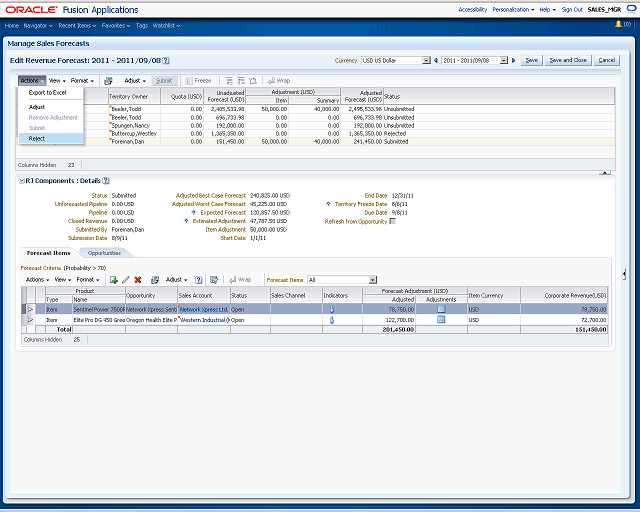Collapse the top table splitter arrow
This screenshot has height=512, width=640.
pyautogui.click(x=604, y=173)
